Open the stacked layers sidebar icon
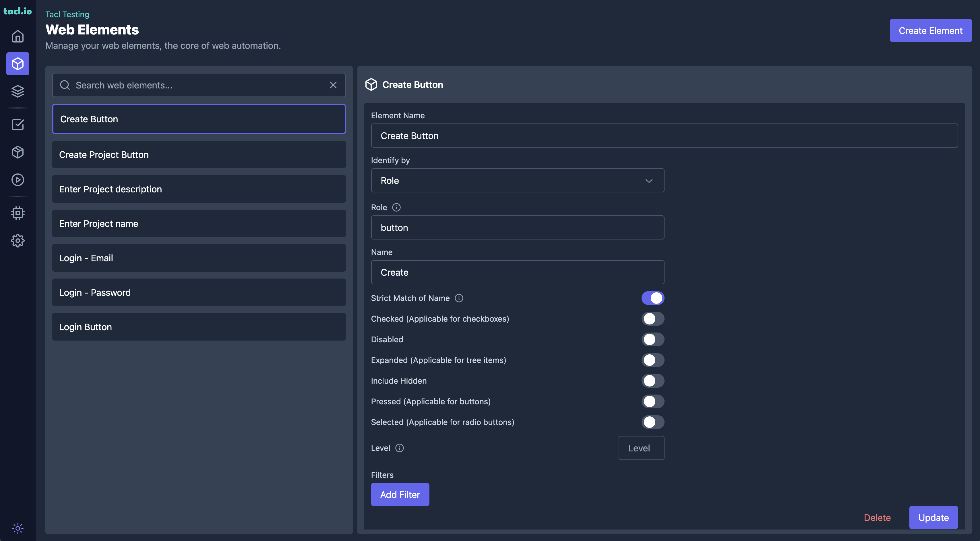Screen dimensions: 980x541 click(x=18, y=91)
